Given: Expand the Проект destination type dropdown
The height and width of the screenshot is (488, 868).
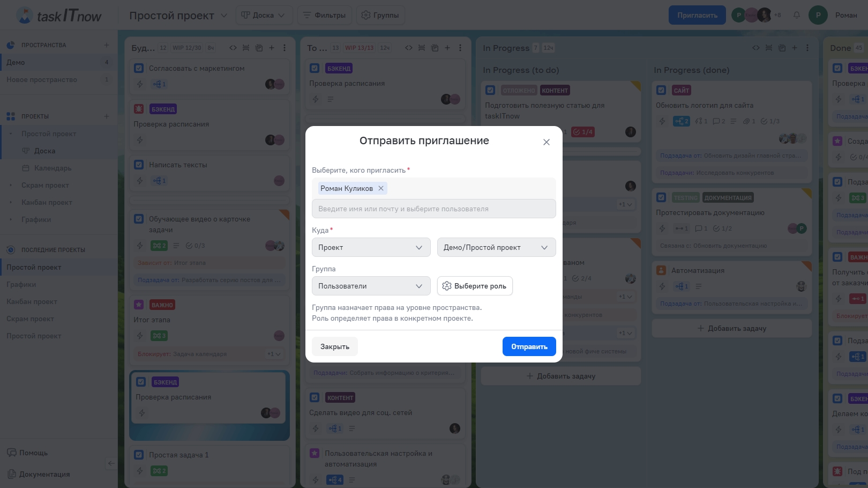Looking at the screenshot, I should pyautogui.click(x=371, y=247).
